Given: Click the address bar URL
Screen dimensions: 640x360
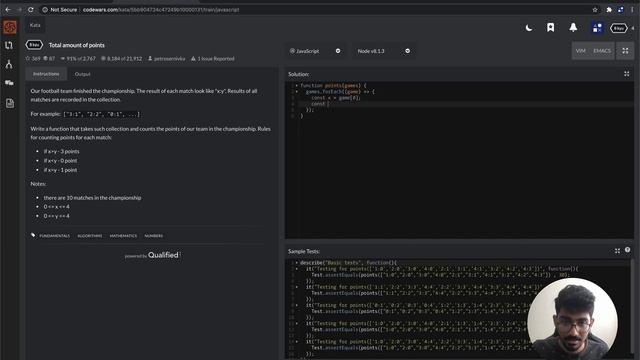Looking at the screenshot, I should [x=161, y=9].
